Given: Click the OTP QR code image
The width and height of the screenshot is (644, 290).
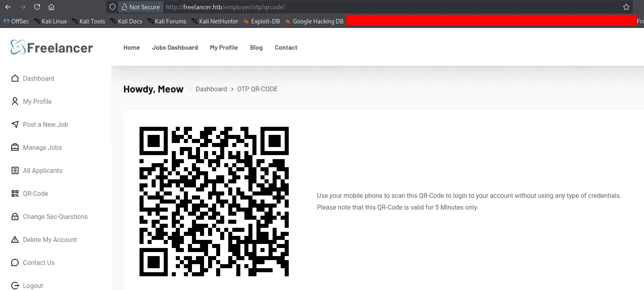Looking at the screenshot, I should (x=214, y=202).
